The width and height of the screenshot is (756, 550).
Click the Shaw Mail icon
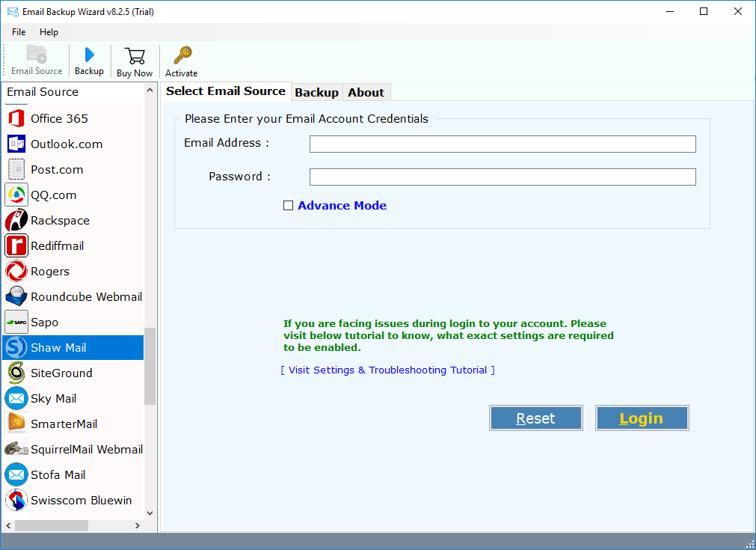click(16, 347)
